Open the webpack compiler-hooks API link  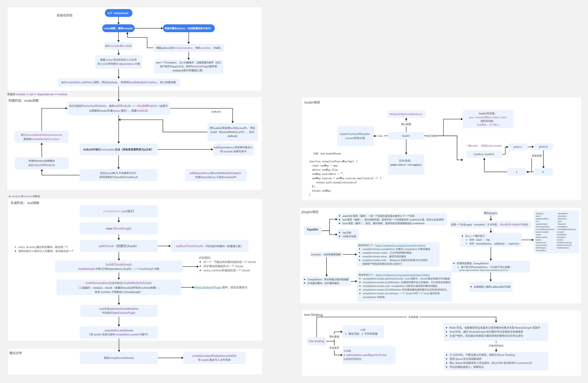pyautogui.click(x=400, y=245)
